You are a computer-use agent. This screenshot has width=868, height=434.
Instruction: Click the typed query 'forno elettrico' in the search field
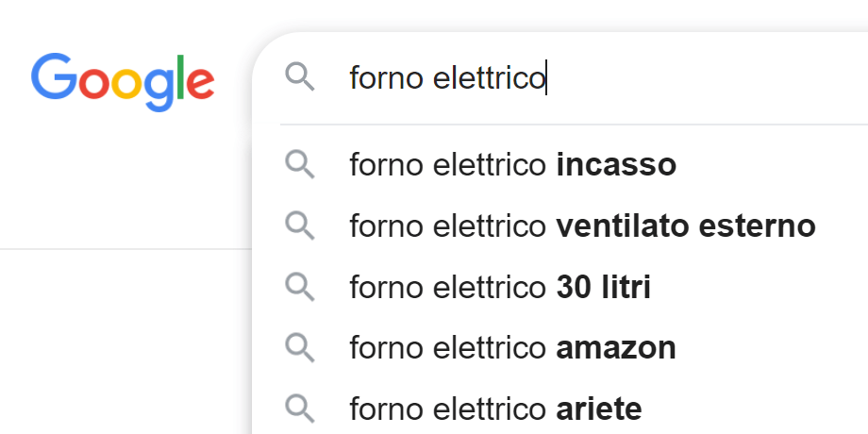point(448,77)
